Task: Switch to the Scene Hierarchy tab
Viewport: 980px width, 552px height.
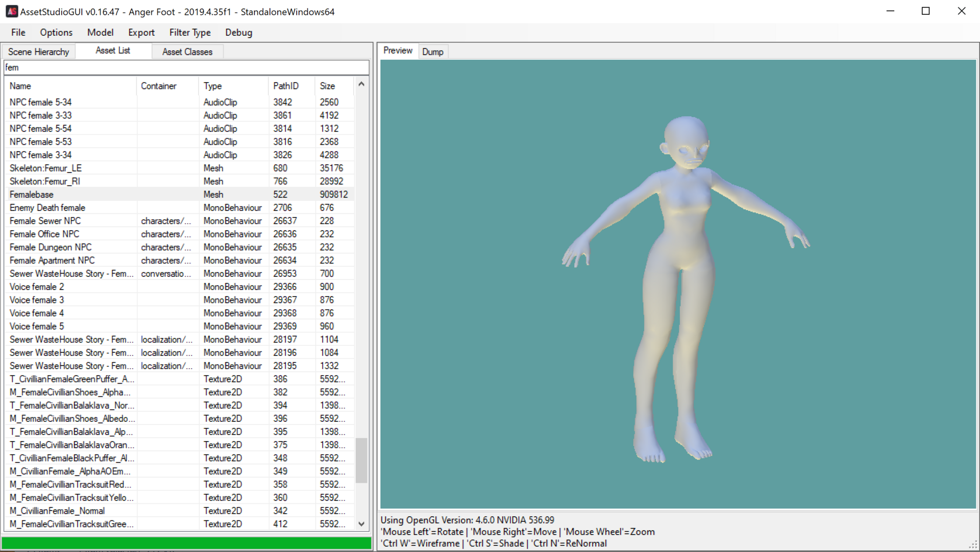Action: pos(39,52)
